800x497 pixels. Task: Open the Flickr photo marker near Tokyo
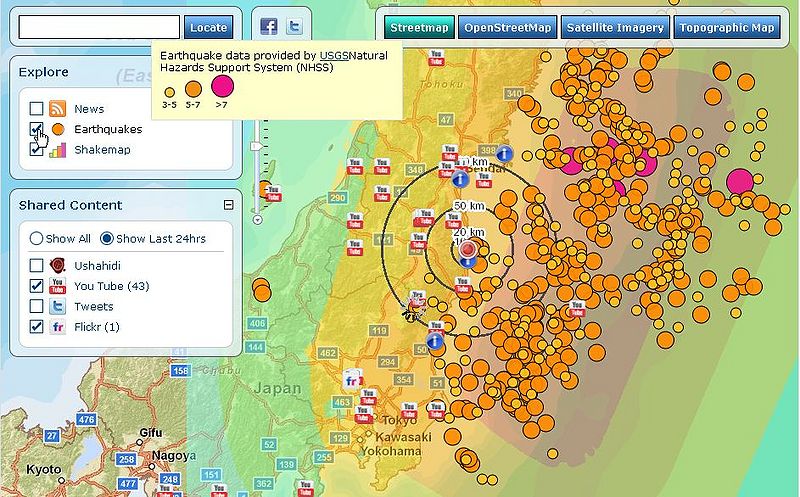pyautogui.click(x=352, y=381)
